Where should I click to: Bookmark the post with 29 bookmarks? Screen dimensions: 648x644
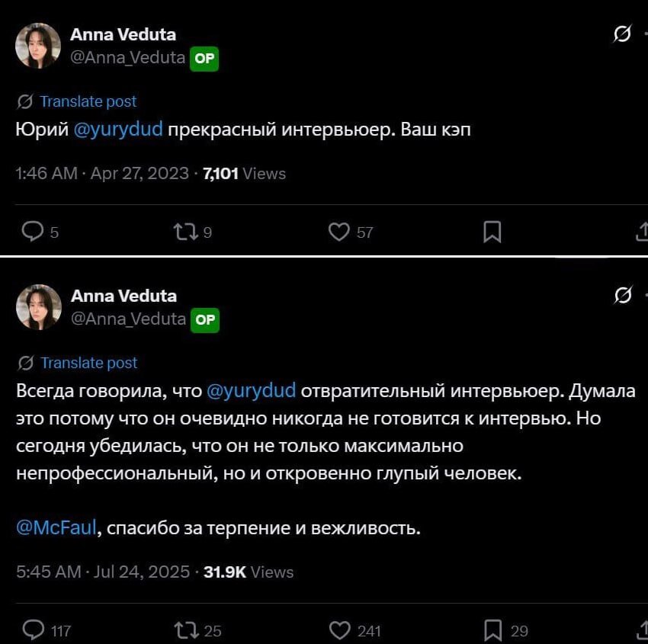point(493,630)
